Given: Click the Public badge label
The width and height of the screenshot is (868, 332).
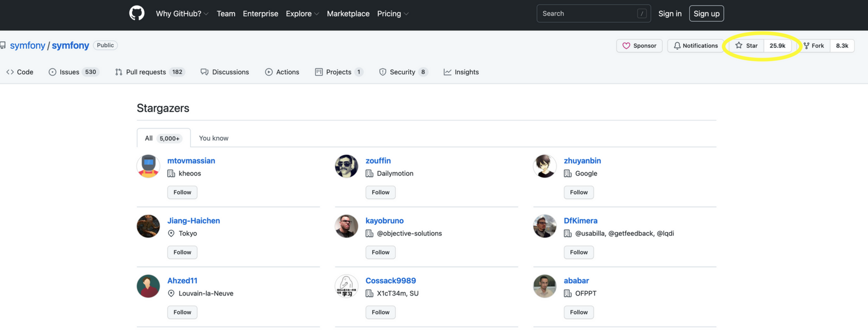Looking at the screenshot, I should point(105,45).
